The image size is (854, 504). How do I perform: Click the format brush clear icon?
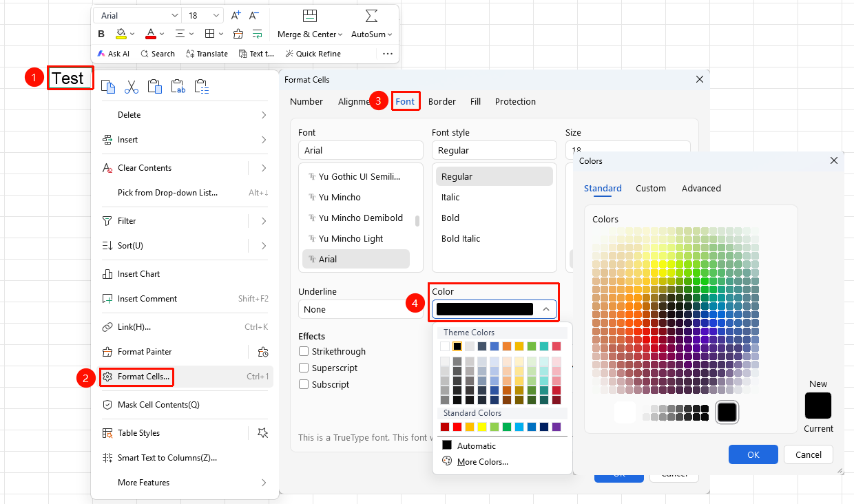pos(238,34)
